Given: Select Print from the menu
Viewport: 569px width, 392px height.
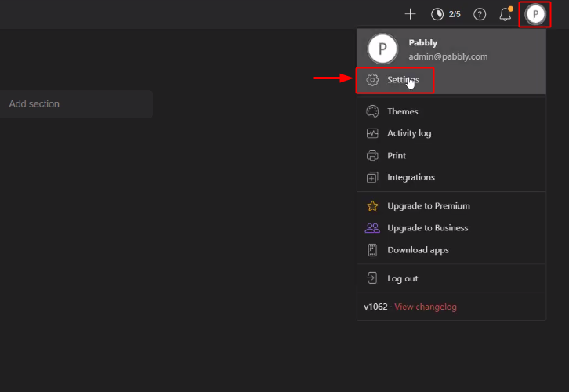Looking at the screenshot, I should [x=451, y=155].
